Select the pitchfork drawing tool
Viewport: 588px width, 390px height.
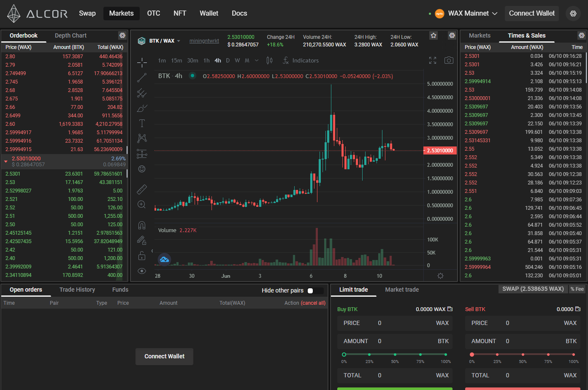coord(142,93)
